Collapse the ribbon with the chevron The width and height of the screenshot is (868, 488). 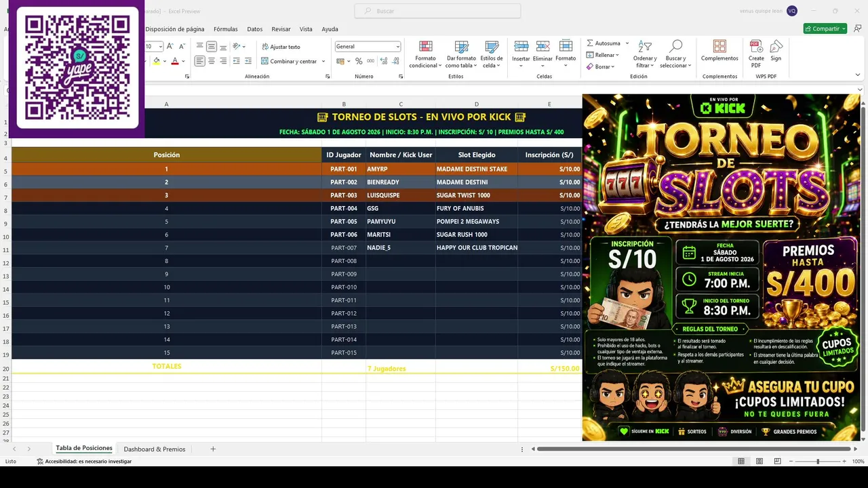coord(857,76)
